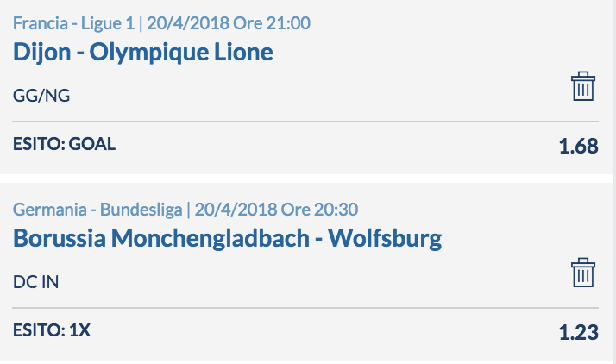Select the Wolfsburg team name

pyautogui.click(x=385, y=238)
